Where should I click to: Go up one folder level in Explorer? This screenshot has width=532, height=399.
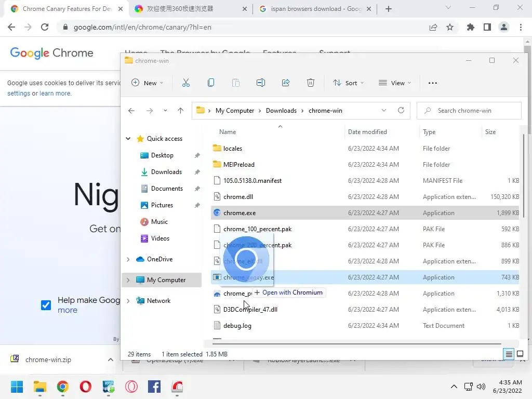click(180, 111)
